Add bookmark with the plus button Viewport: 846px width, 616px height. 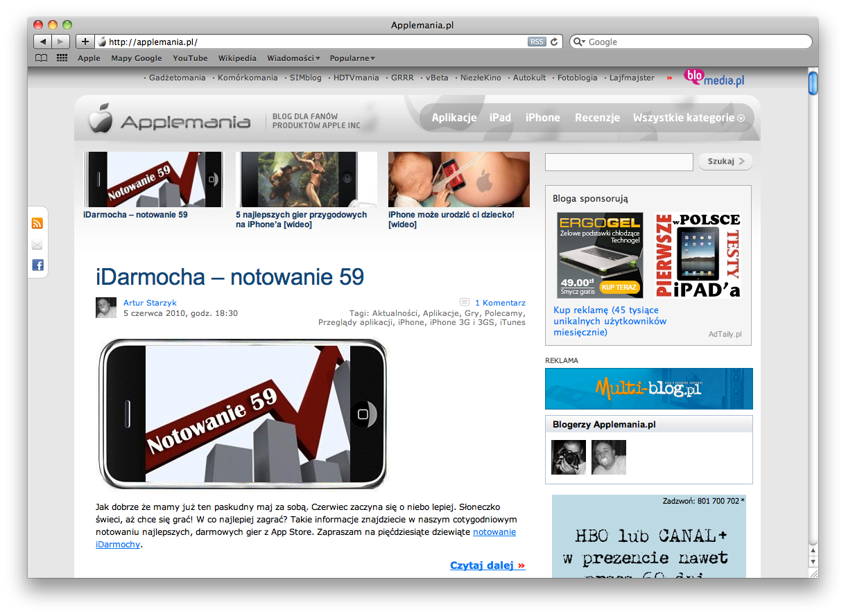[x=85, y=42]
